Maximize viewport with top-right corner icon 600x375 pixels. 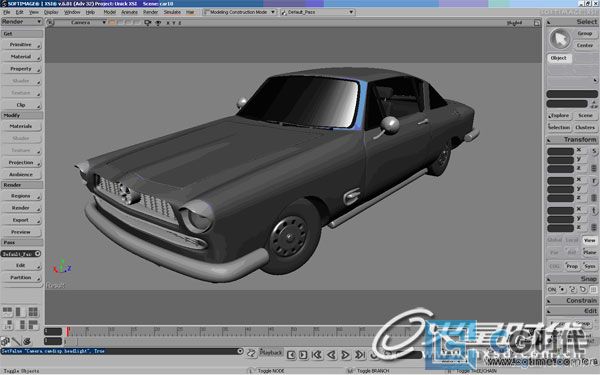pyautogui.click(x=537, y=23)
